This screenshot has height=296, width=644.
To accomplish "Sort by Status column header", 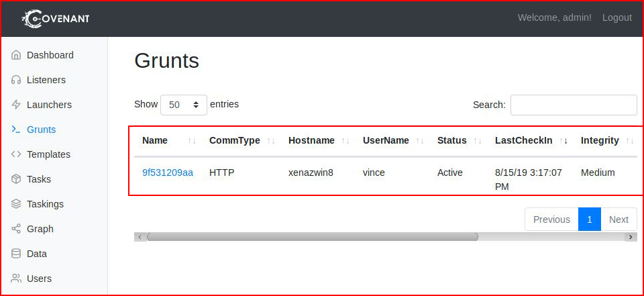I will coord(451,140).
